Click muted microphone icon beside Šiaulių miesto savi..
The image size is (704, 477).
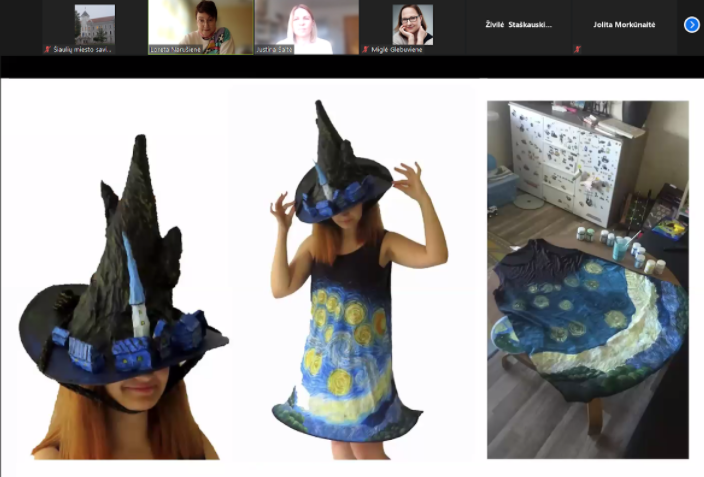click(48, 49)
